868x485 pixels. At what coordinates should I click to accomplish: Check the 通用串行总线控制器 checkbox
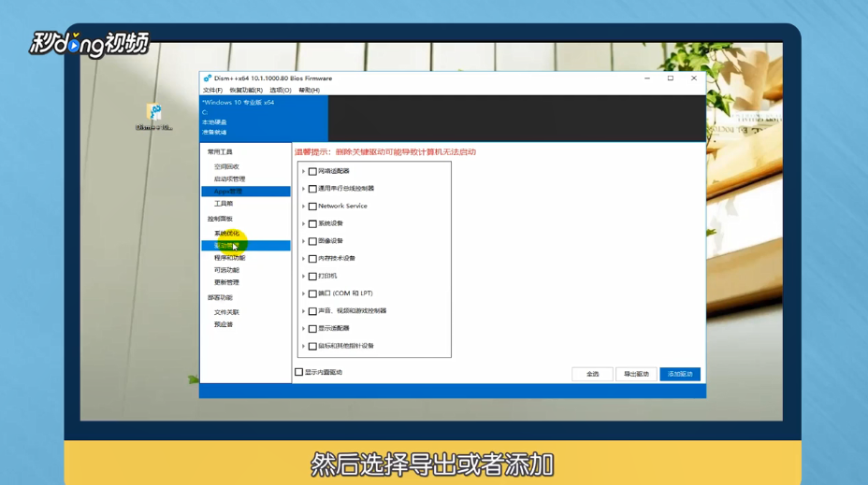click(312, 189)
